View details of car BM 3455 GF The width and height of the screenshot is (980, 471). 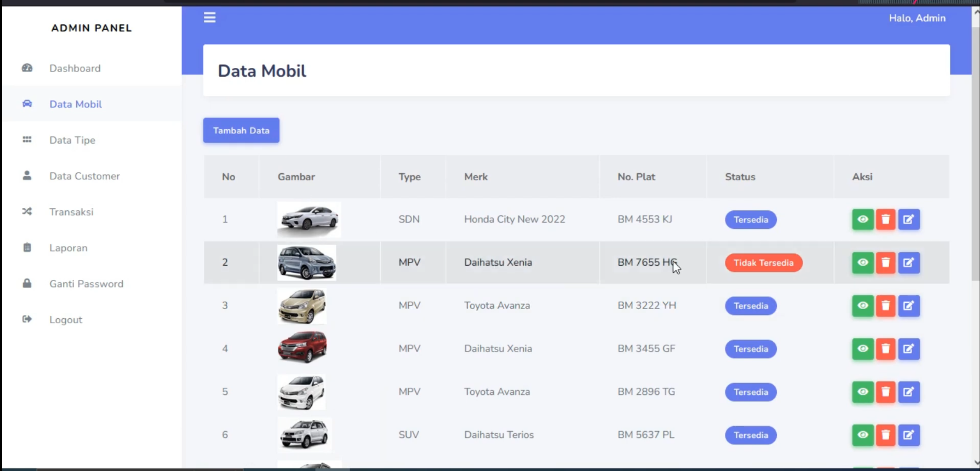[x=862, y=349]
